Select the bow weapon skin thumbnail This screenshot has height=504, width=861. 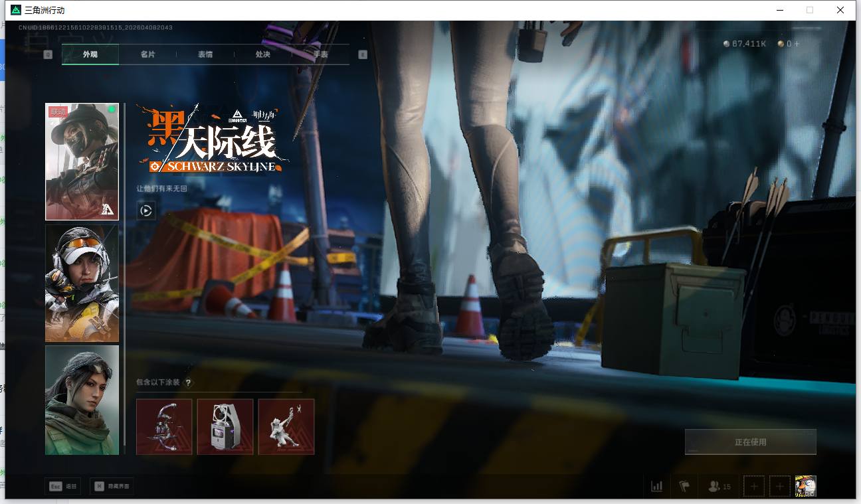pyautogui.click(x=164, y=426)
